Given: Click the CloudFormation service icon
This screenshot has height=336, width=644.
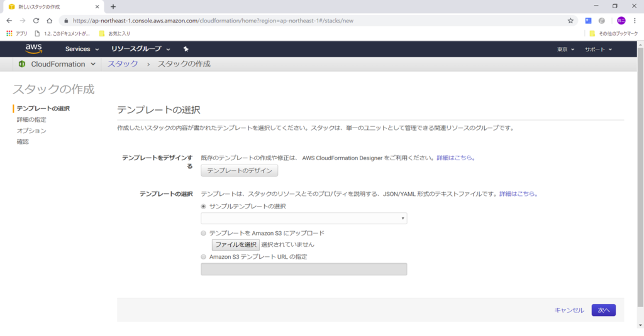Looking at the screenshot, I should point(22,64).
